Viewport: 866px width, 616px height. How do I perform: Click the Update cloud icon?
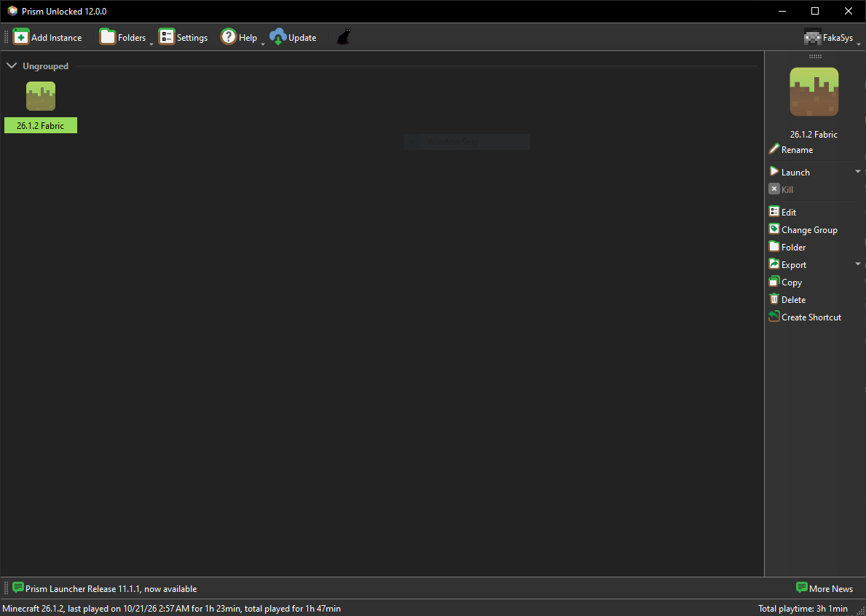pyautogui.click(x=277, y=37)
